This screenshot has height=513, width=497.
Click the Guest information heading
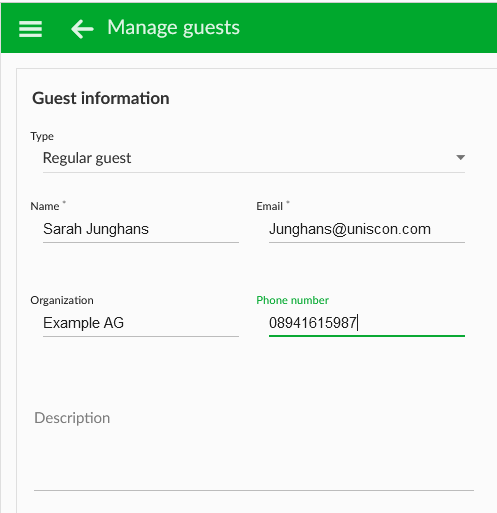[x=101, y=98]
